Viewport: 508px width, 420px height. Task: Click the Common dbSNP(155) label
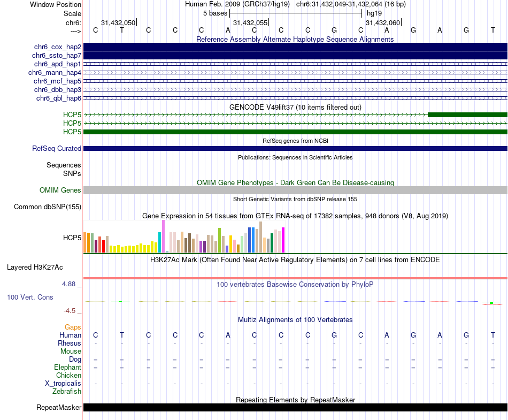pyautogui.click(x=48, y=207)
